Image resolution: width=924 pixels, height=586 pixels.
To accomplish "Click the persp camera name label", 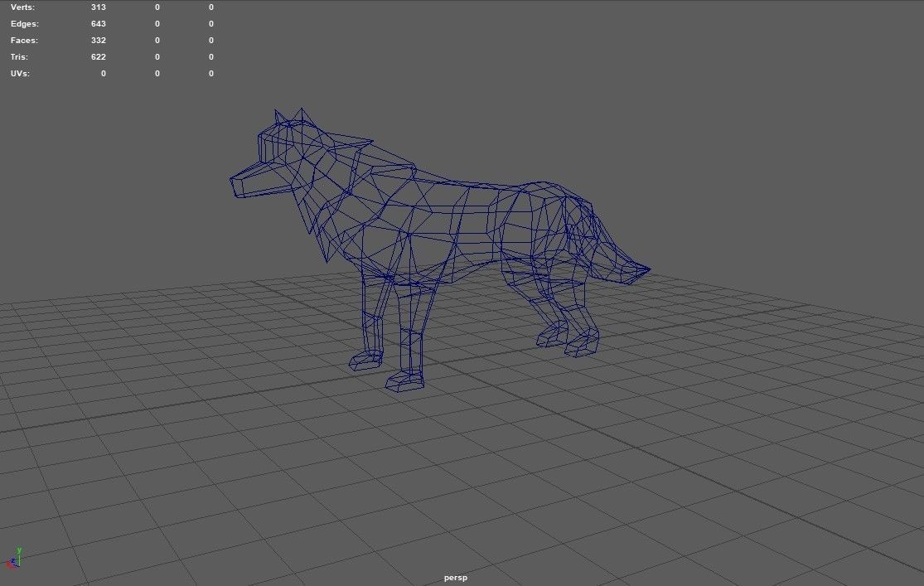I will pyautogui.click(x=456, y=578).
